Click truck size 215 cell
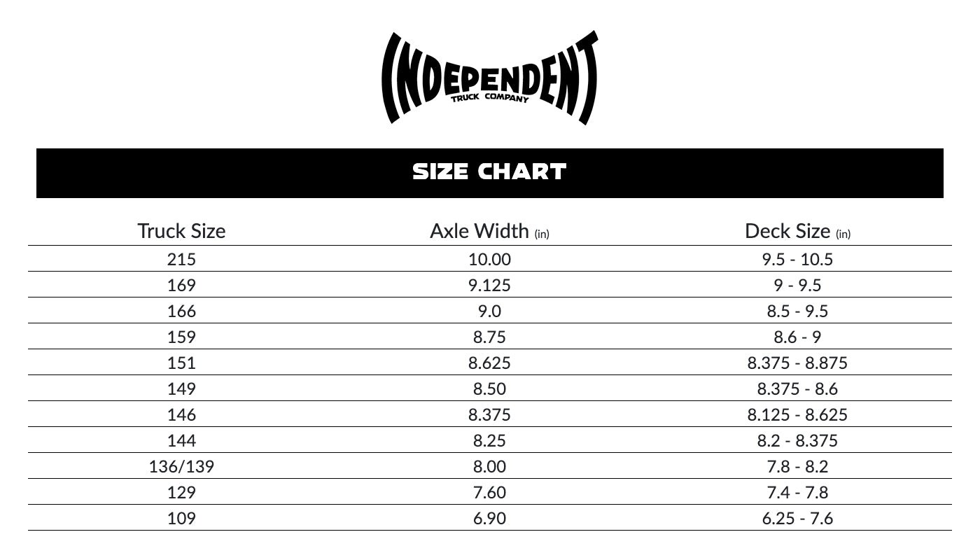The image size is (980, 560). 181,259
